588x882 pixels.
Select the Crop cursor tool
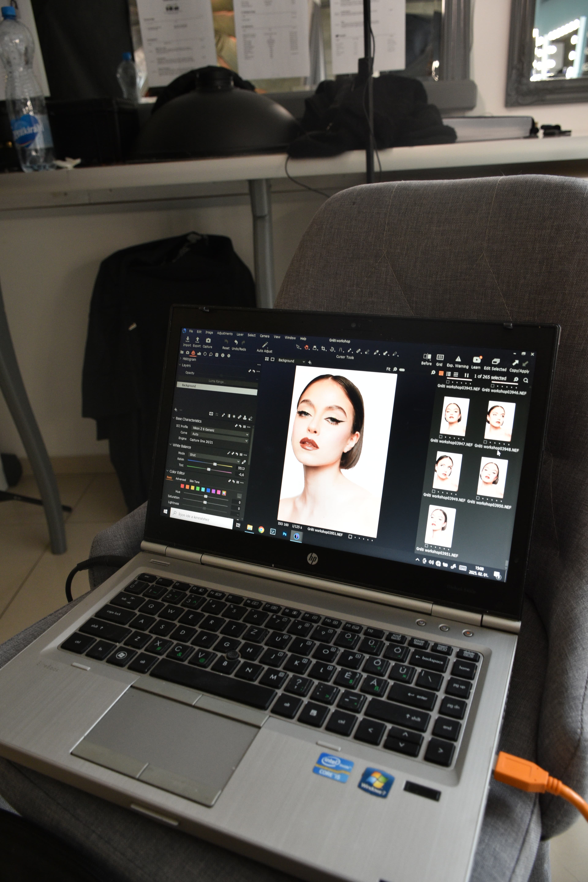pos(323,348)
